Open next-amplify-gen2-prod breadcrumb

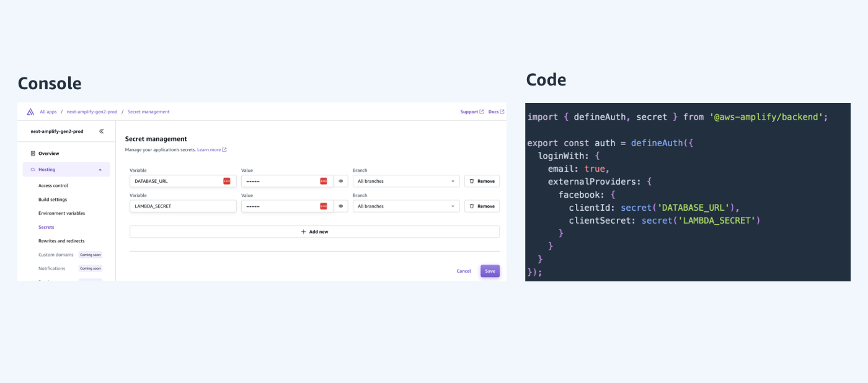pos(92,112)
